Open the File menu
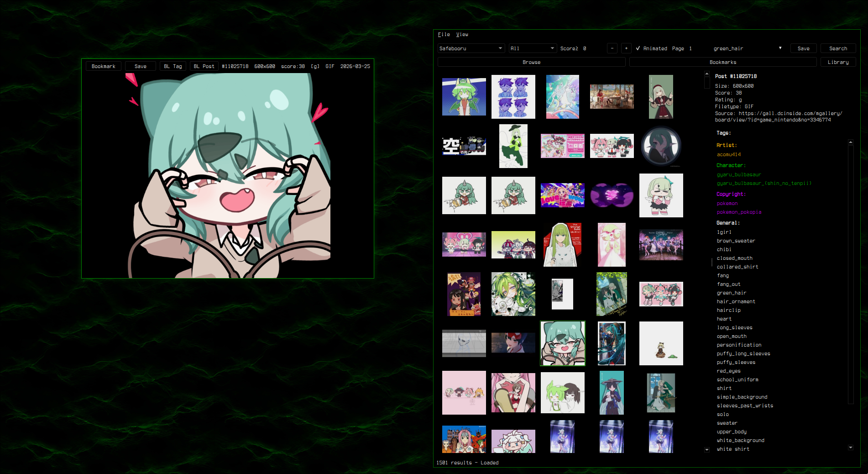The width and height of the screenshot is (868, 474). (443, 34)
